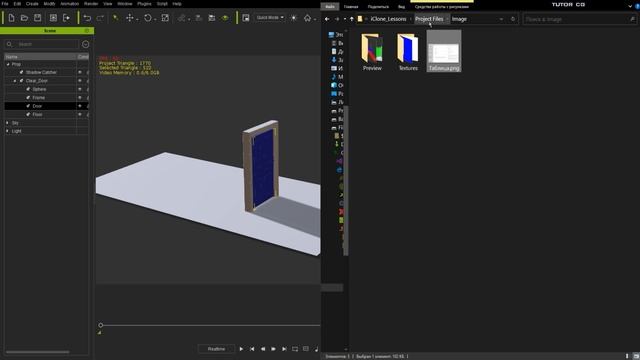Go back in File Explorer

(327, 19)
